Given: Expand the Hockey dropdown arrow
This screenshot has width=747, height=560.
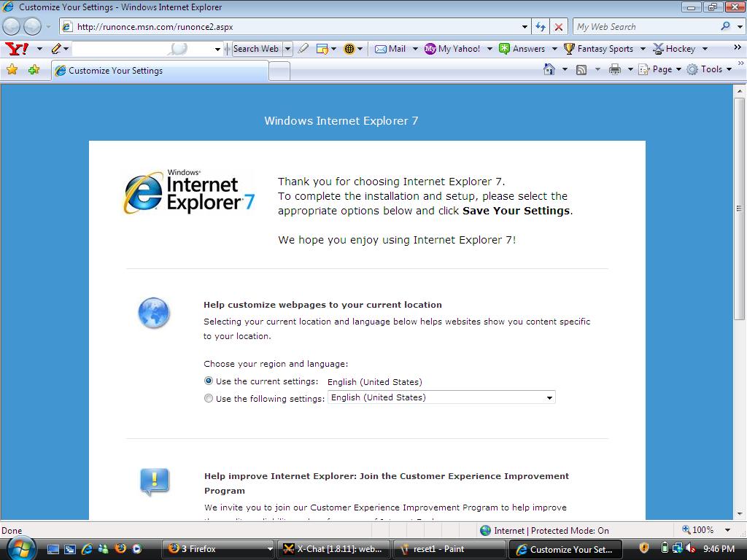Looking at the screenshot, I should 705,49.
